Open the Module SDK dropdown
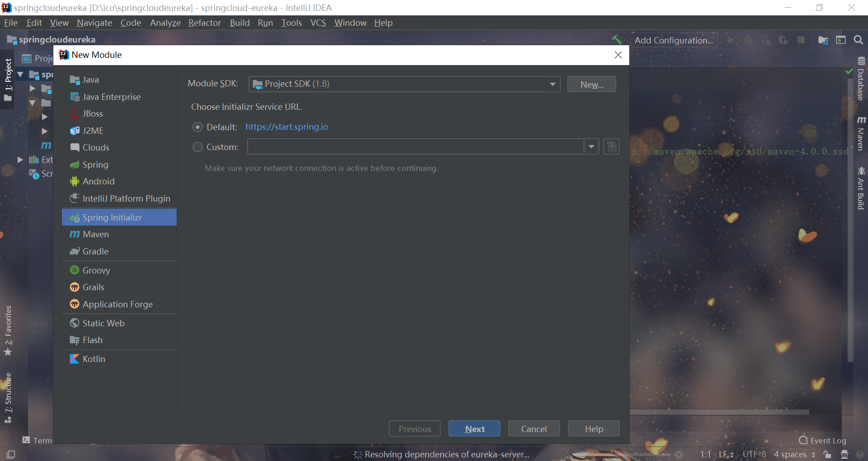 (405, 84)
